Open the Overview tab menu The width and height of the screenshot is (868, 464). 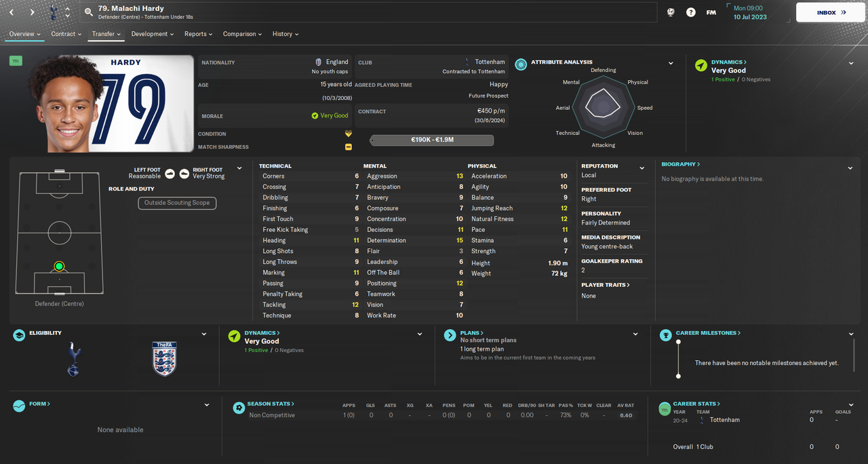24,34
